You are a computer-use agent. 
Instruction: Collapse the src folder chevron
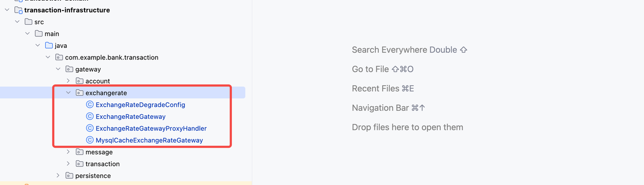(x=18, y=22)
